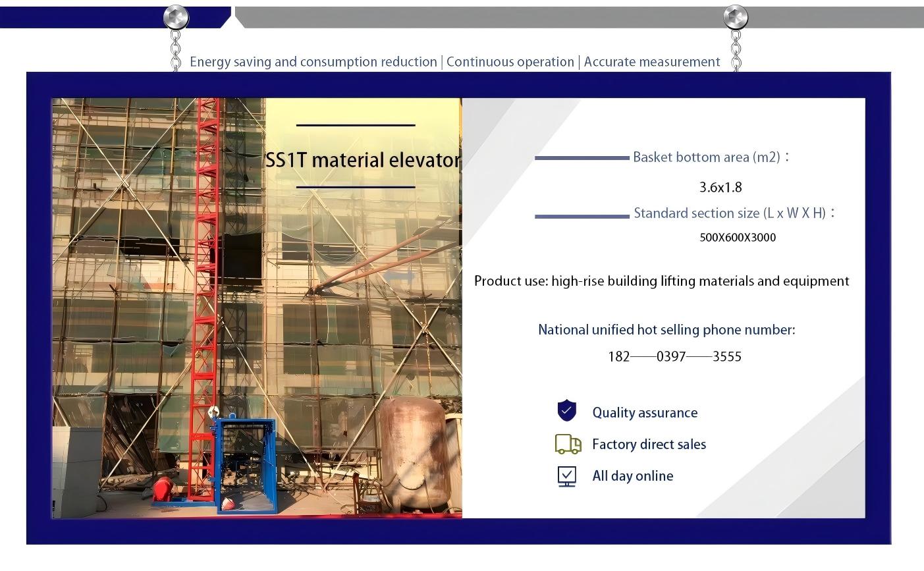This screenshot has width=924, height=571.
Task: Click the basket bottom area value 3.6x1.8
Action: click(x=720, y=188)
